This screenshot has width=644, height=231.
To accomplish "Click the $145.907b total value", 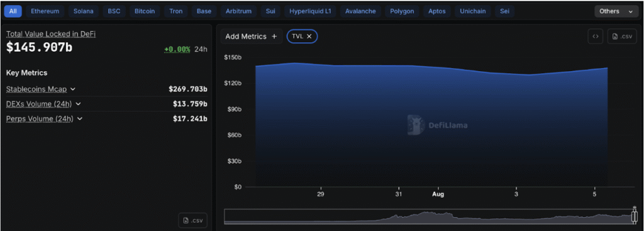I will [39, 47].
